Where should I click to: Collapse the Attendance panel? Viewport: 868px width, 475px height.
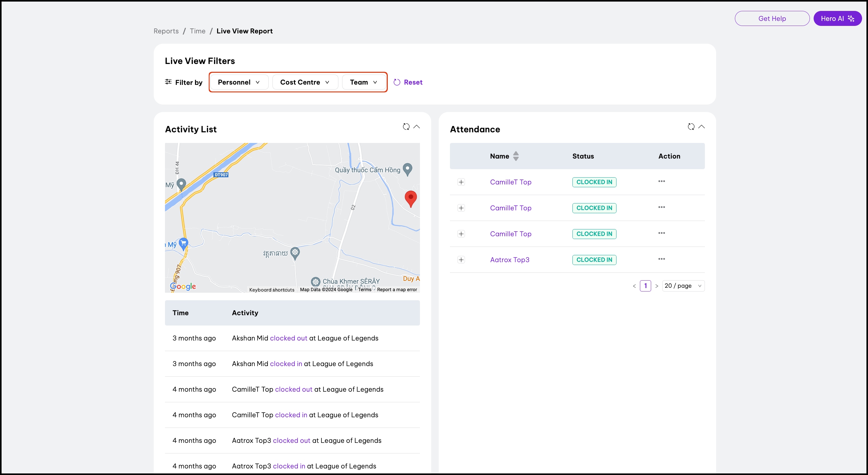tap(701, 127)
